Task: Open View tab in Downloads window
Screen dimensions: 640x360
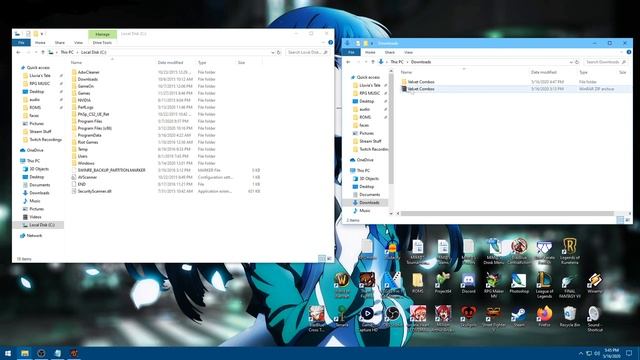Action: click(x=408, y=52)
